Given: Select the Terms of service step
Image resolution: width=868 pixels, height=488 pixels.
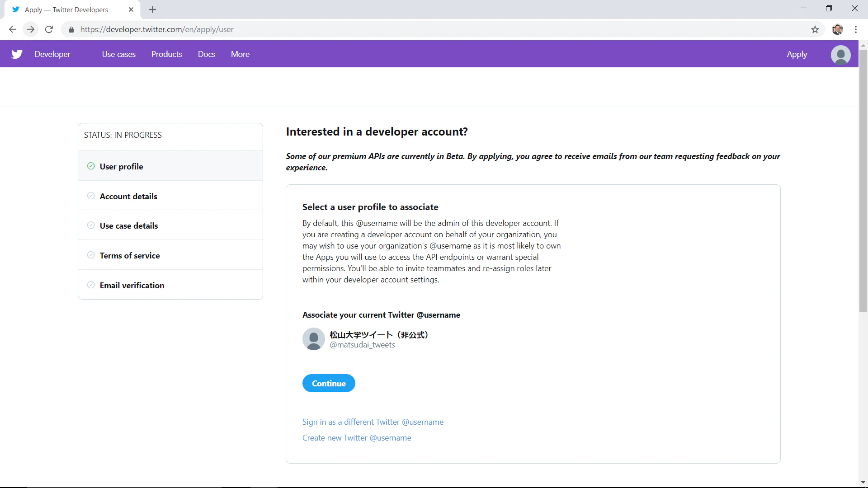Looking at the screenshot, I should (170, 255).
